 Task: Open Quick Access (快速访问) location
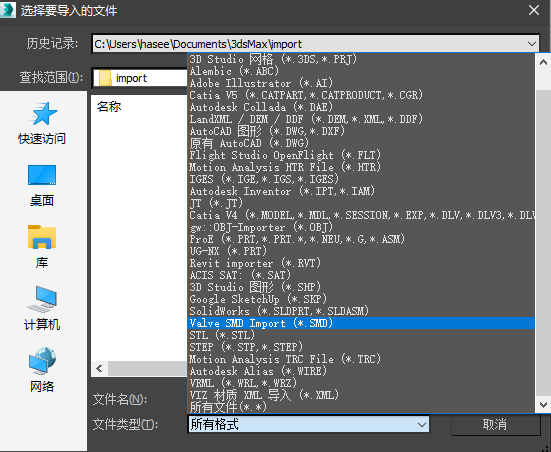[x=42, y=123]
